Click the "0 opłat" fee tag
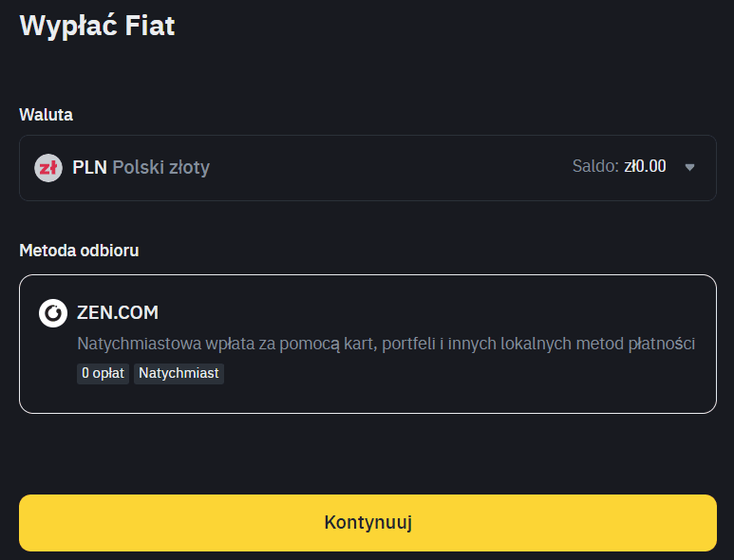Image resolution: width=734 pixels, height=560 pixels. coord(104,373)
